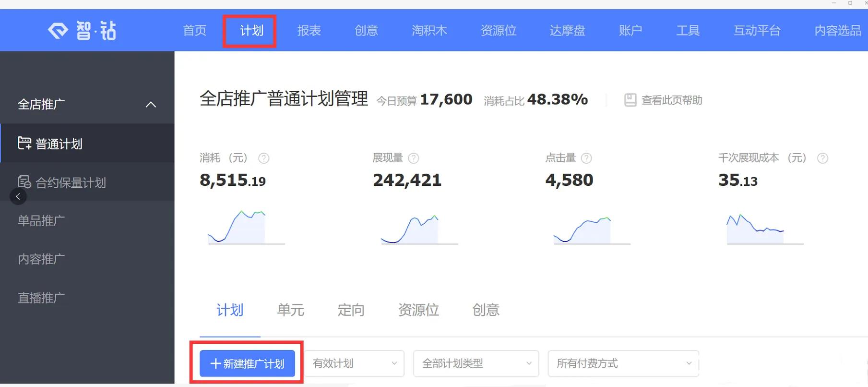868x387 pixels.
Task: Go to 互动平台
Action: [x=757, y=31]
